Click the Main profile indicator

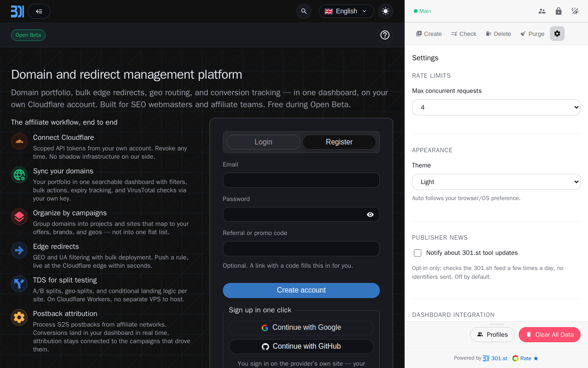click(x=423, y=11)
